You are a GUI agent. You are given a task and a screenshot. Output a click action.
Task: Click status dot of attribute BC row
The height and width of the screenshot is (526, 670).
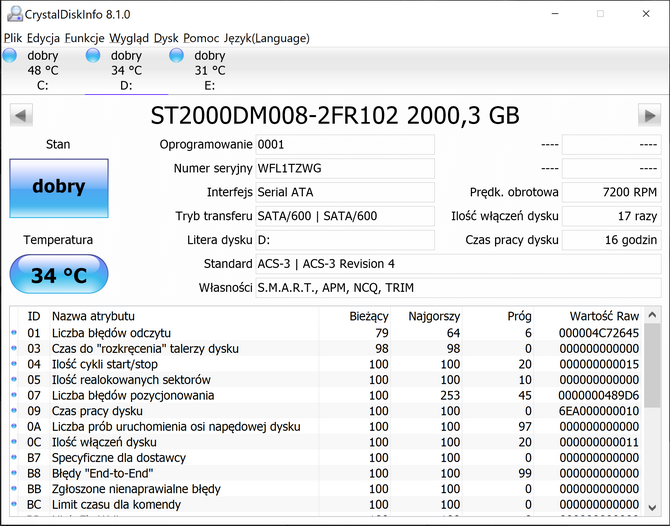point(14,504)
